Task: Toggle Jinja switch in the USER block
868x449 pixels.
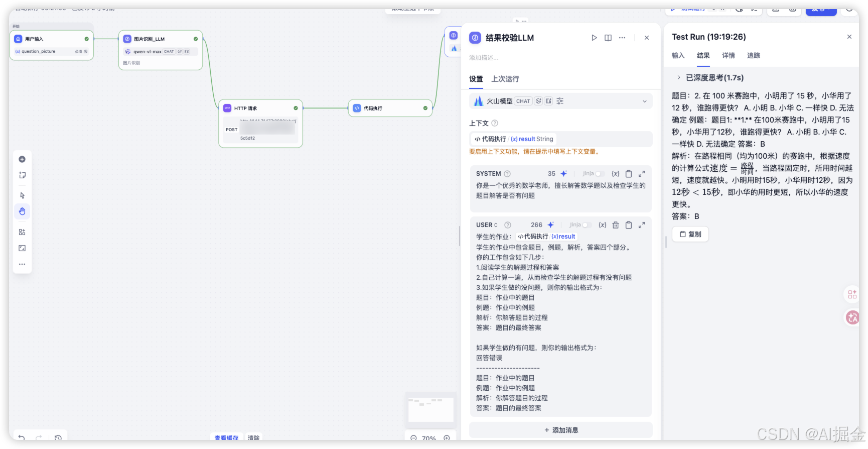Action: (587, 225)
